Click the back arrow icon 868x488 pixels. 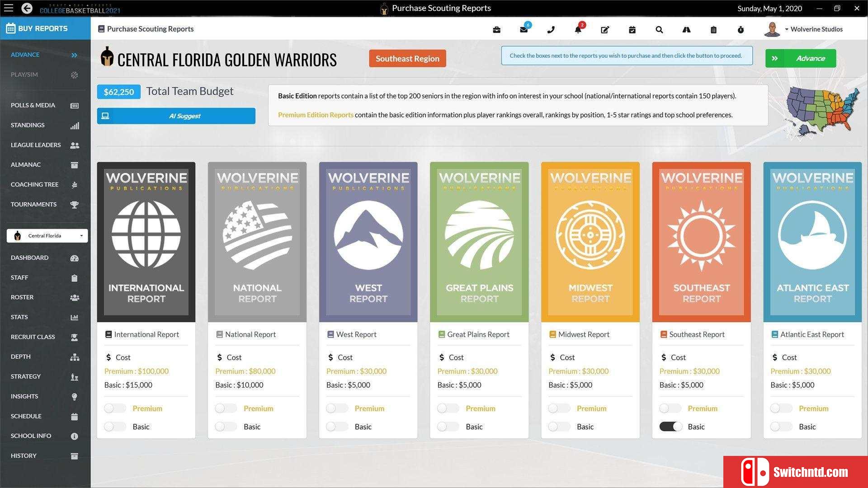coord(27,8)
